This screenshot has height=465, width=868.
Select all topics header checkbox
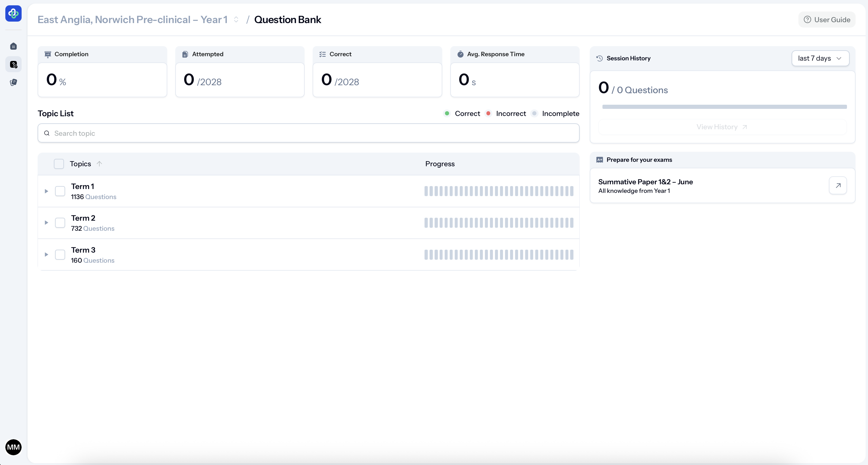pyautogui.click(x=59, y=164)
